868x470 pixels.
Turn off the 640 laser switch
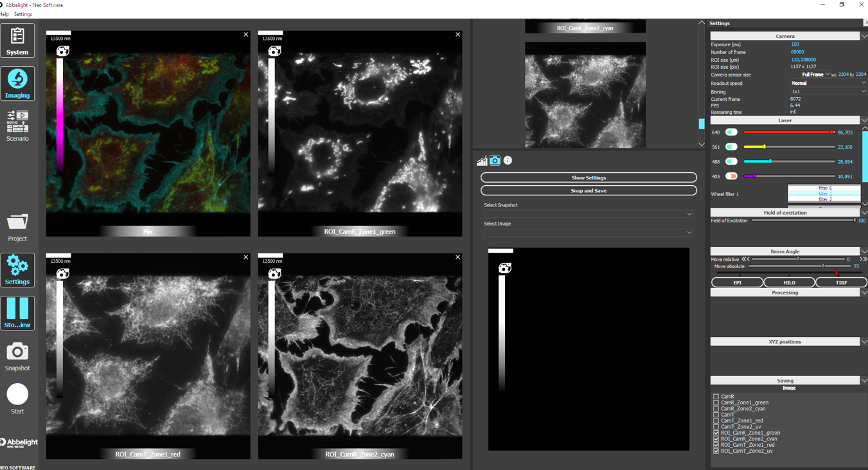point(731,132)
